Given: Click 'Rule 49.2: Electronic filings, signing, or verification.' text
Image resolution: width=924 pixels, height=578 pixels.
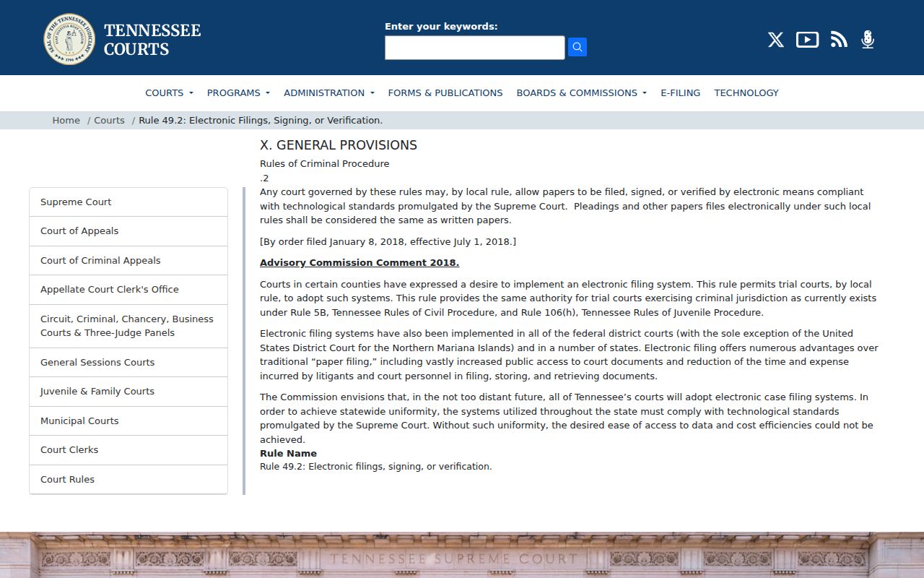Looking at the screenshot, I should click(375, 467).
